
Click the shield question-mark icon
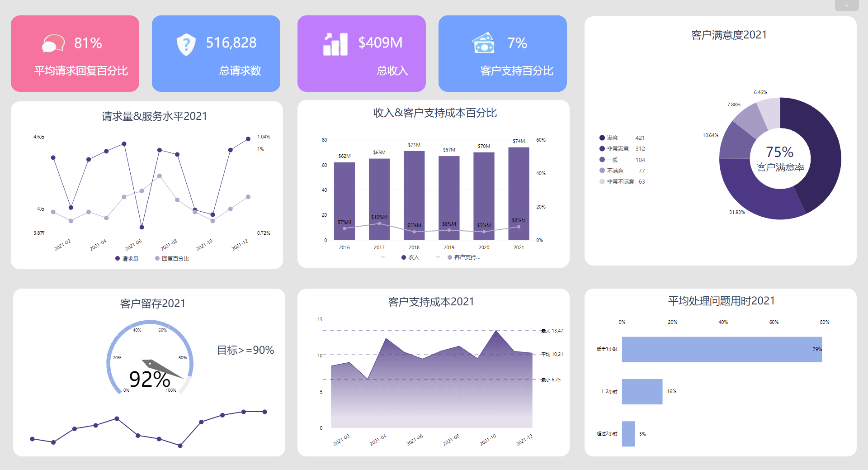coord(186,44)
